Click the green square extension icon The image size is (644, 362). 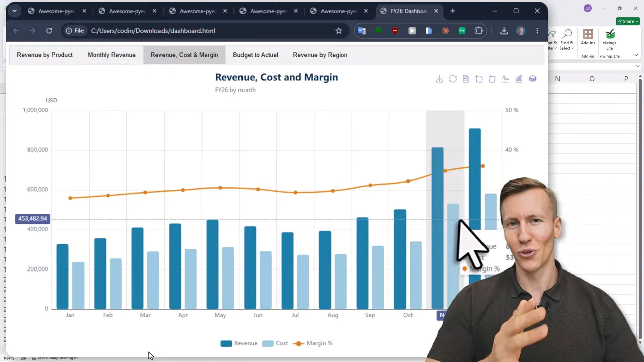click(x=462, y=31)
